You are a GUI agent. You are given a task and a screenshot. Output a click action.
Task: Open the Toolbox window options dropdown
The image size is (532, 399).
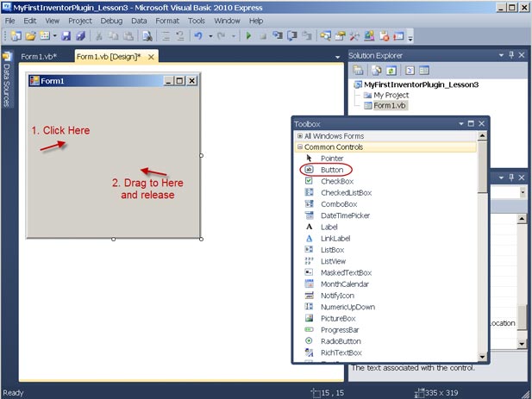click(x=460, y=124)
